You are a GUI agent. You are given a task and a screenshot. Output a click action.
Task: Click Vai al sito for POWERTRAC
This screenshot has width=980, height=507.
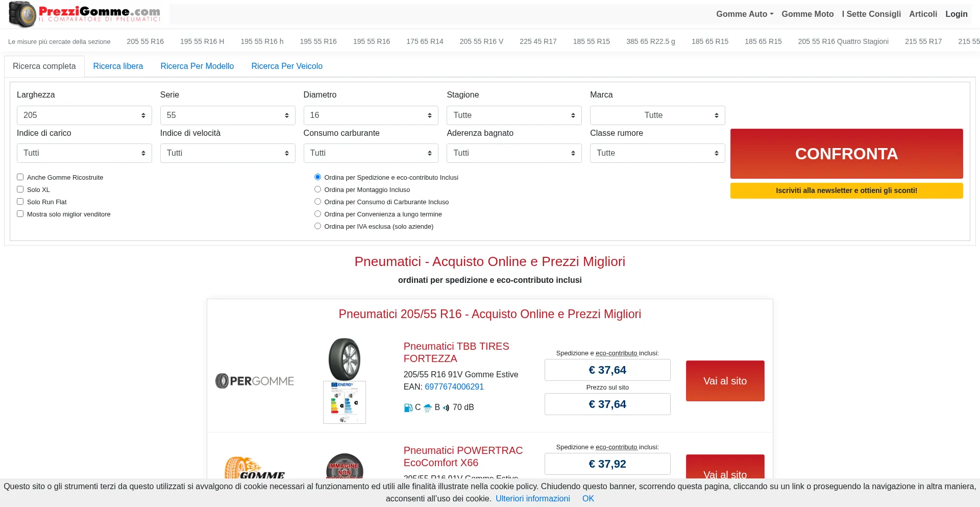tap(725, 467)
